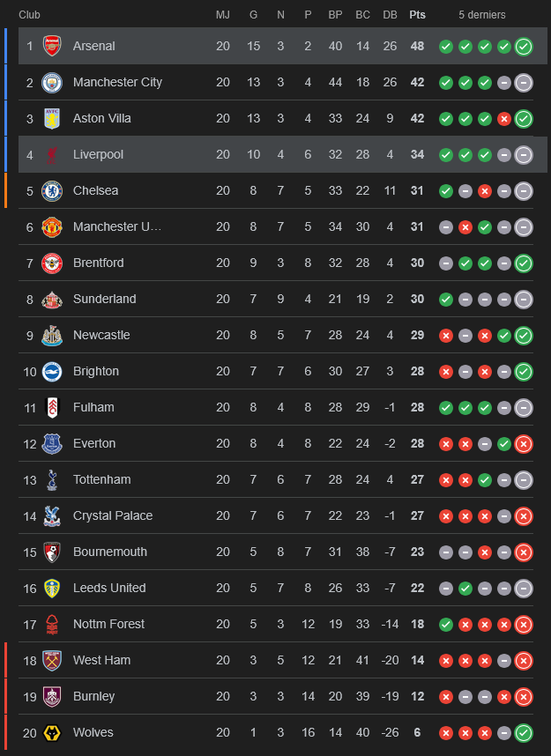Click the Club column header
The image size is (551, 756).
(x=29, y=15)
